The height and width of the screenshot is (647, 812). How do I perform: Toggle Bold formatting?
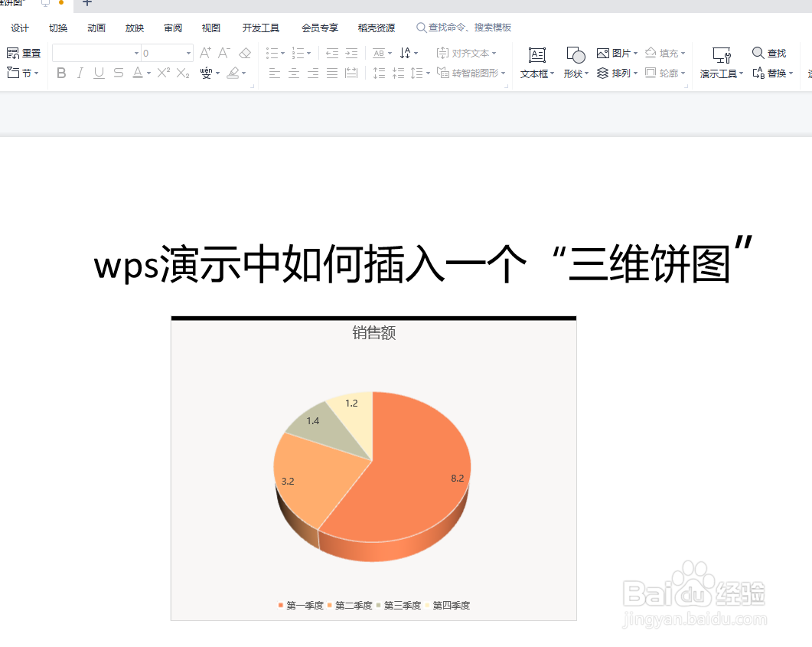click(x=61, y=73)
